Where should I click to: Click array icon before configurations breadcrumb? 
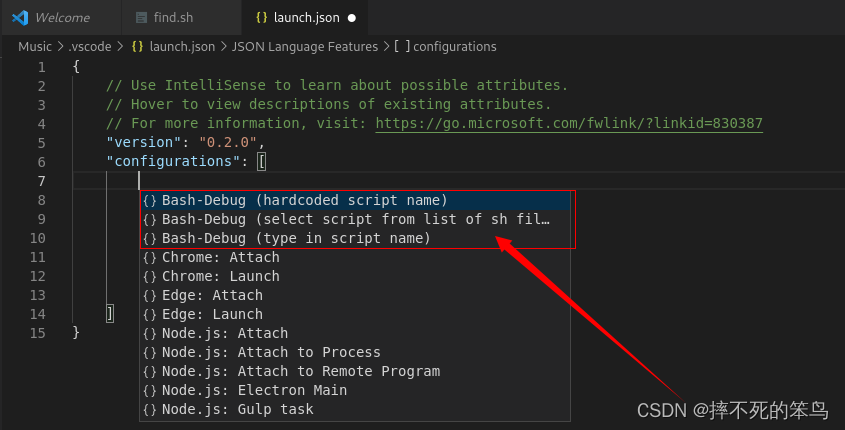tap(402, 46)
